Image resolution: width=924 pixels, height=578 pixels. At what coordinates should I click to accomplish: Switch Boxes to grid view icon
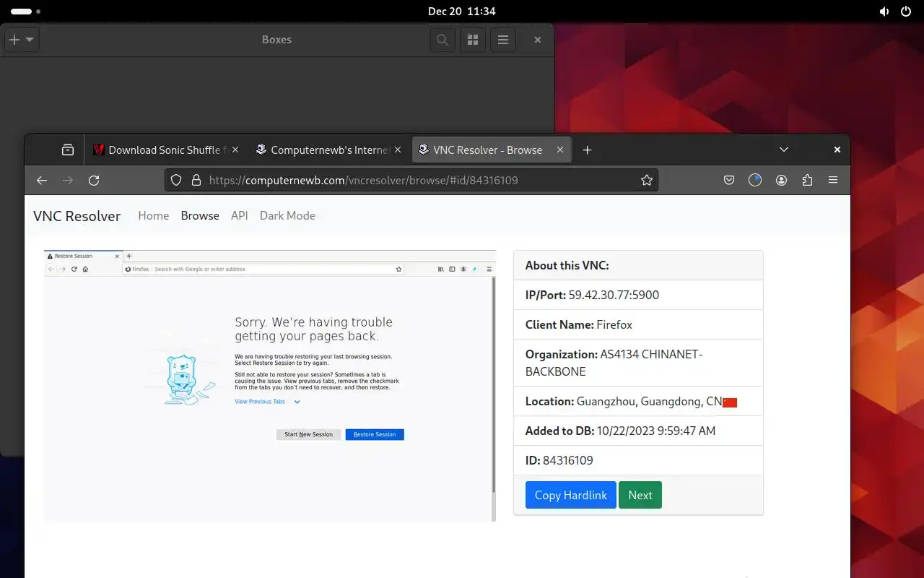pos(473,40)
